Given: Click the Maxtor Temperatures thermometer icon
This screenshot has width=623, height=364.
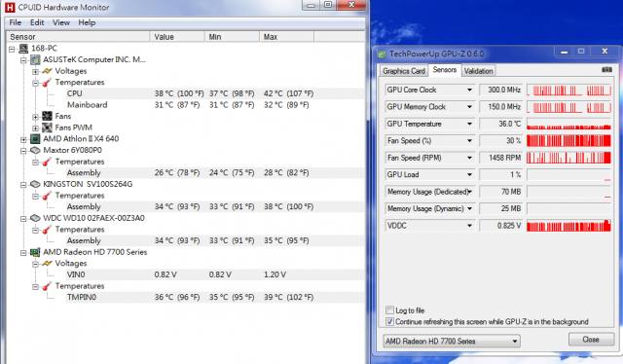Looking at the screenshot, I should click(x=47, y=163).
